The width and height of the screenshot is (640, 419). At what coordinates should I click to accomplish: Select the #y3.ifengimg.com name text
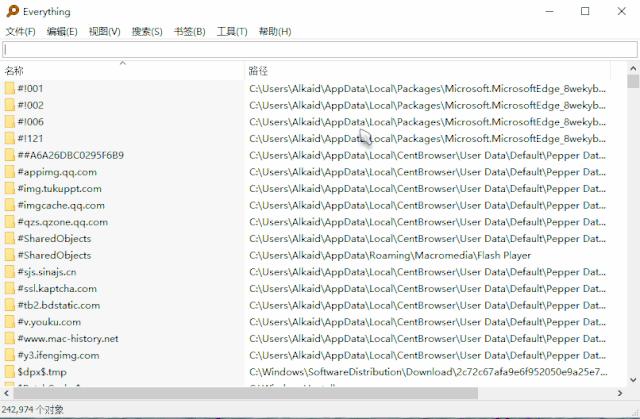pos(58,355)
